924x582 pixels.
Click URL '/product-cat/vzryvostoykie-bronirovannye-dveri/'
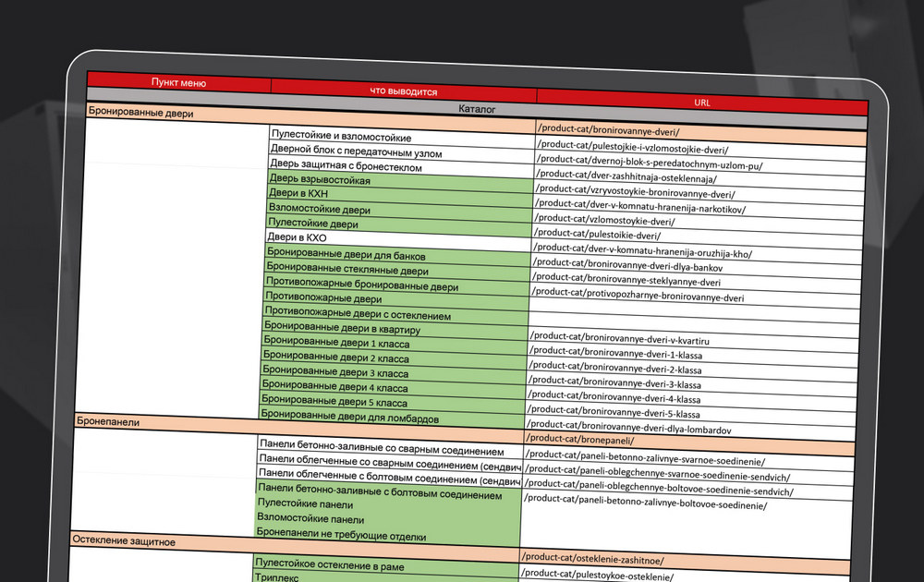click(636, 190)
